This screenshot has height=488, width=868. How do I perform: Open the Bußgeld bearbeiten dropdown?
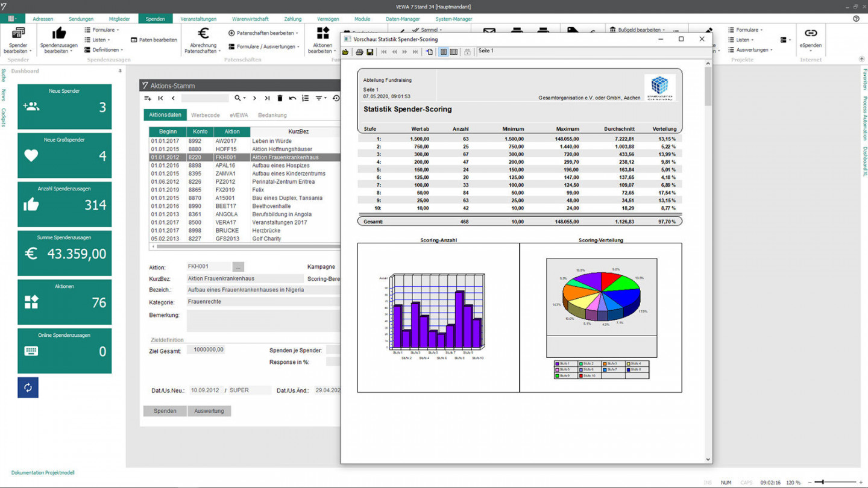[x=637, y=30]
